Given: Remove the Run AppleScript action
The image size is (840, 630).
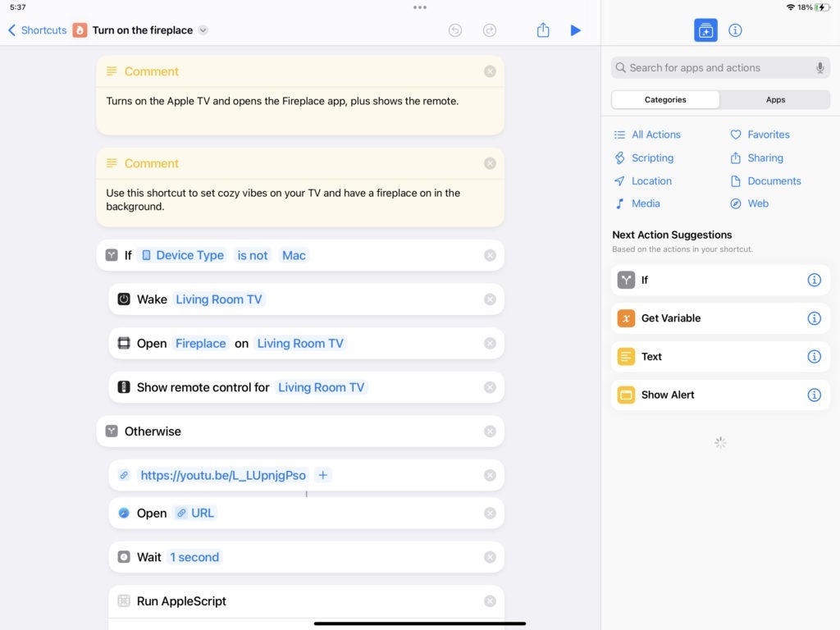Looking at the screenshot, I should click(490, 601).
